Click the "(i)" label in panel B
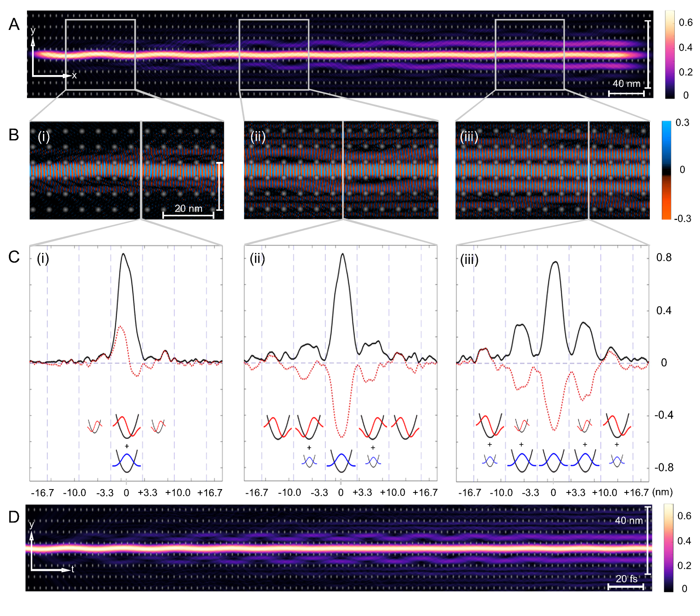The width and height of the screenshot is (700, 616). click(x=44, y=137)
